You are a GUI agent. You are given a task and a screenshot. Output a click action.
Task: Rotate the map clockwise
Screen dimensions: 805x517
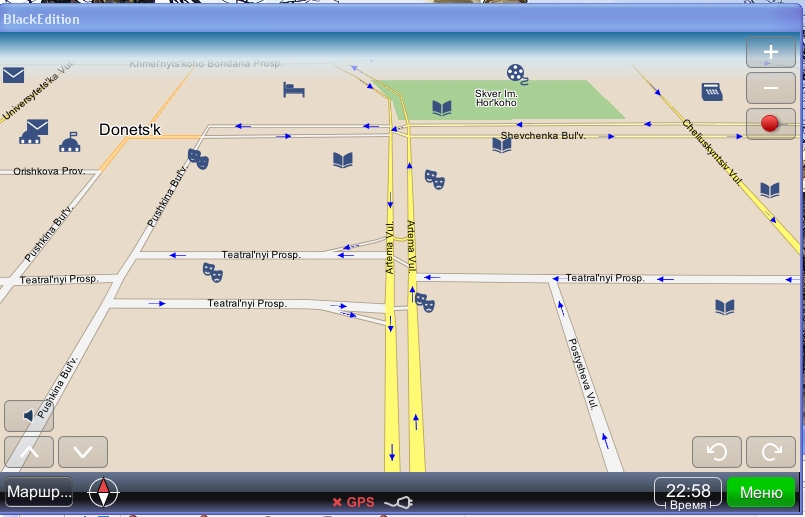click(x=771, y=452)
